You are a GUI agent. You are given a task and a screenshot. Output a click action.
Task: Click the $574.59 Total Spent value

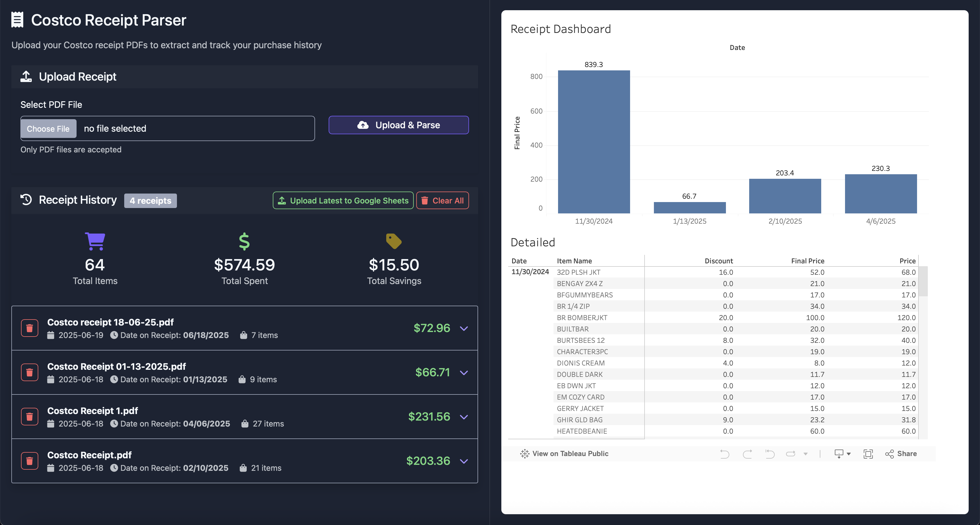coord(244,265)
